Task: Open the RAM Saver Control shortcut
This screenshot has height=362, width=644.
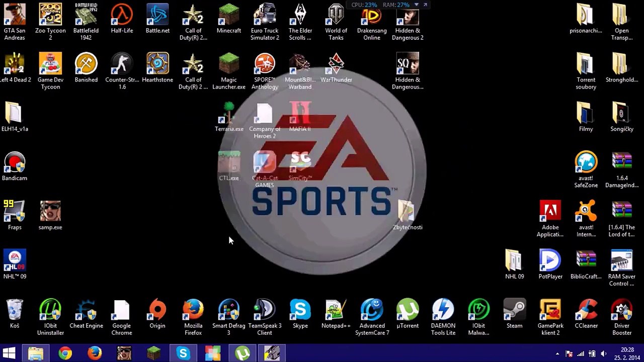Action: click(622, 268)
